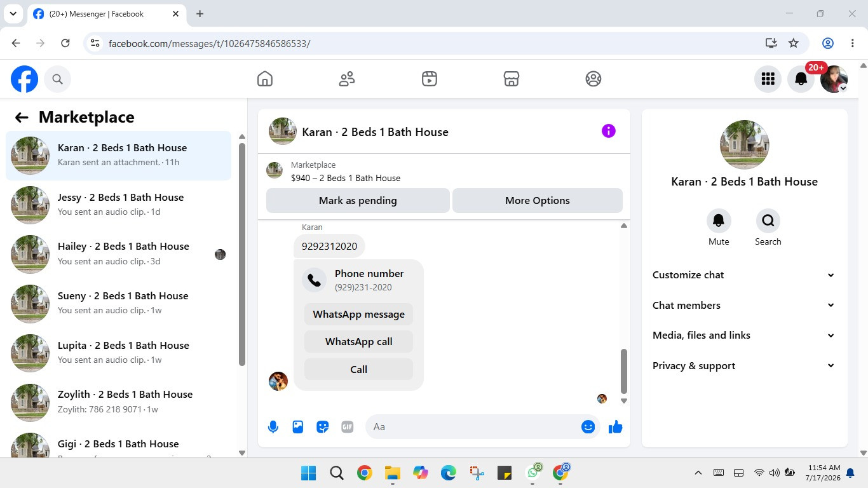
Task: Click the chat messages scrollbar thumb
Action: tap(623, 371)
